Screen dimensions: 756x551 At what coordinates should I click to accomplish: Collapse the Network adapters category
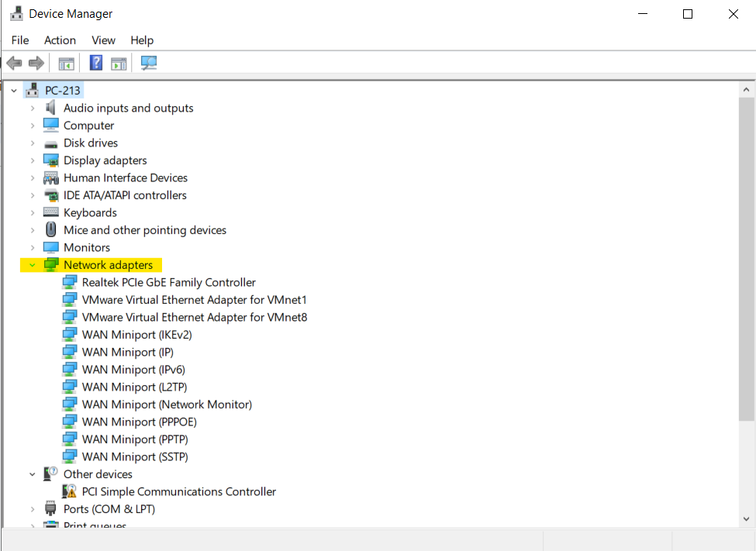[x=32, y=265]
